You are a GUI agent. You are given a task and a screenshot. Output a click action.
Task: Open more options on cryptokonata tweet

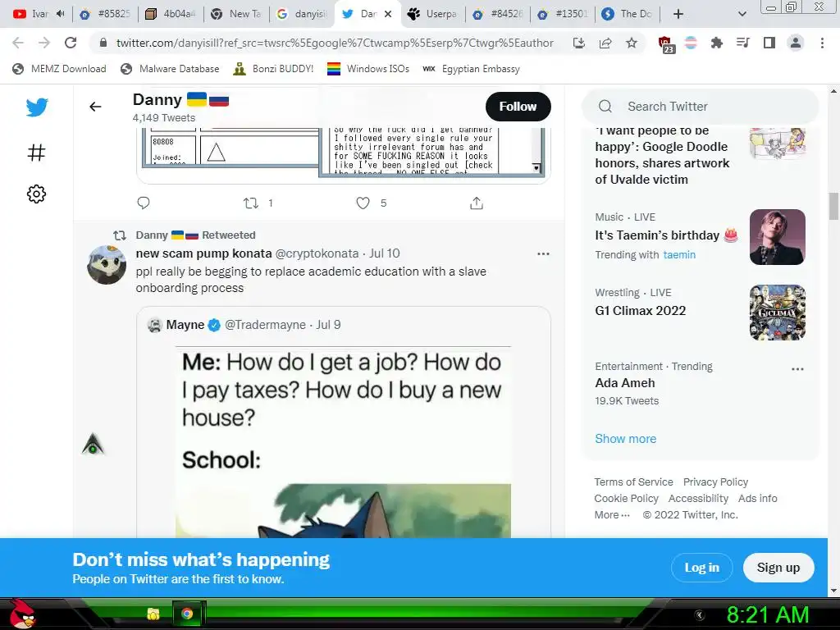(543, 254)
